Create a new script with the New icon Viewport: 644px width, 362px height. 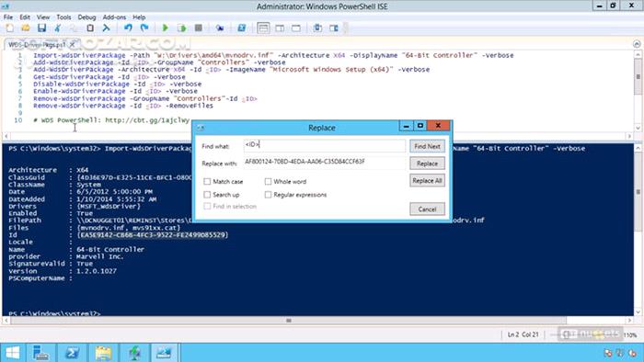(9, 28)
